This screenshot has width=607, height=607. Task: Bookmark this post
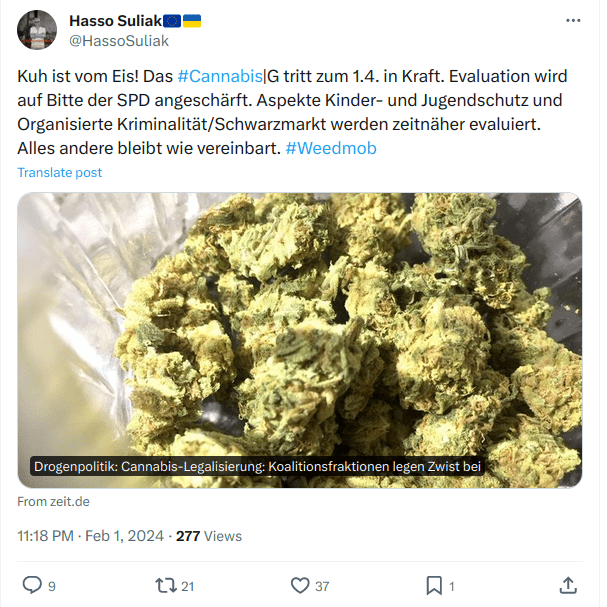[x=434, y=585]
